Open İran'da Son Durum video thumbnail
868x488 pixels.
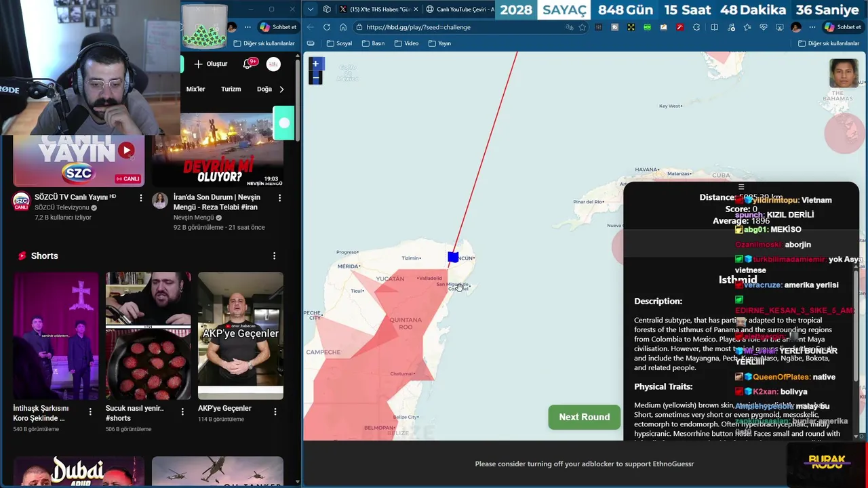(218, 149)
